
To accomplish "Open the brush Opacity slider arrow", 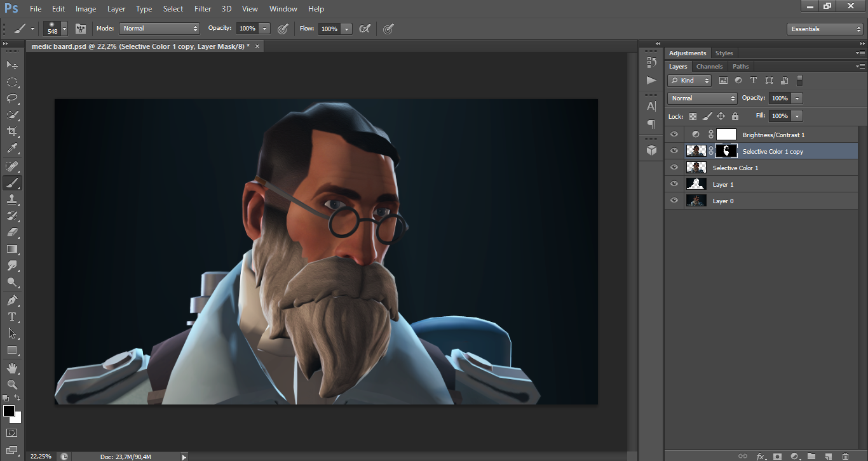I will [264, 29].
